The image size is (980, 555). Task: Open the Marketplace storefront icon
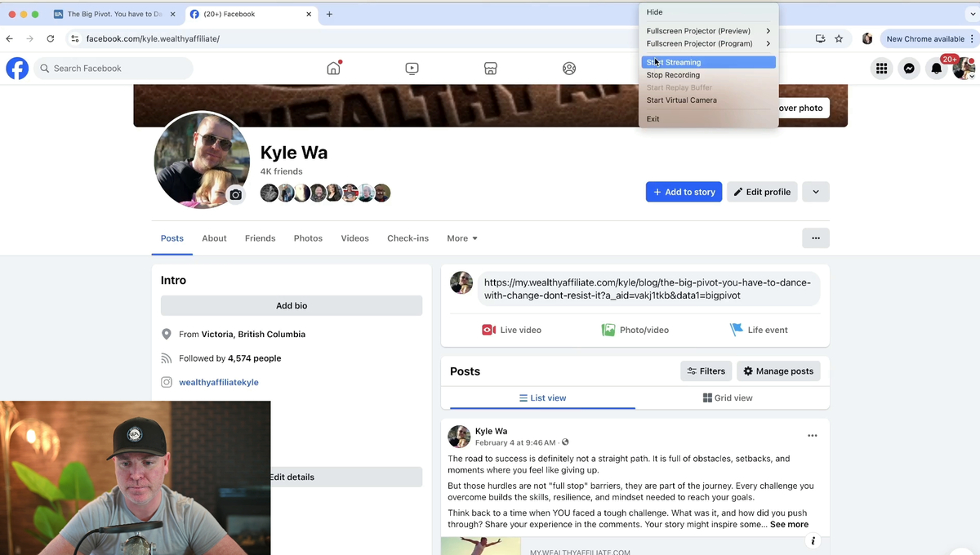coord(490,69)
